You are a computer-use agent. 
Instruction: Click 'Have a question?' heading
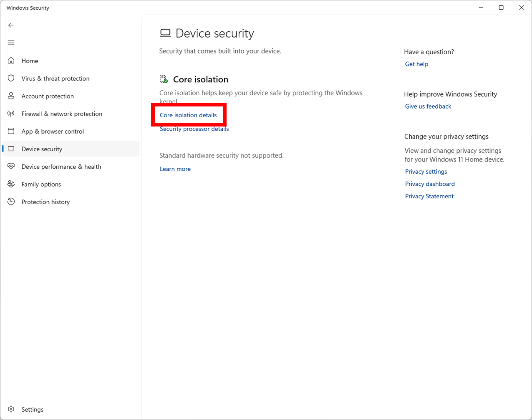(x=429, y=52)
